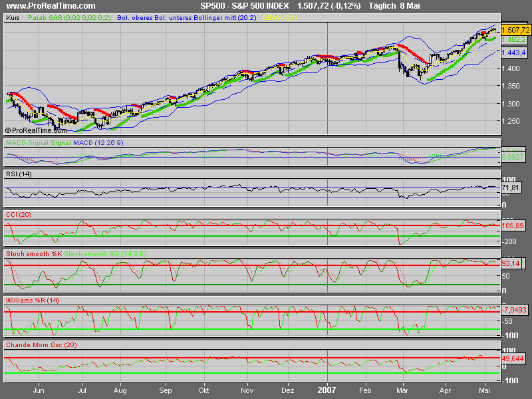
Task: Click the 1.350 price axis label
Action: coord(512,86)
